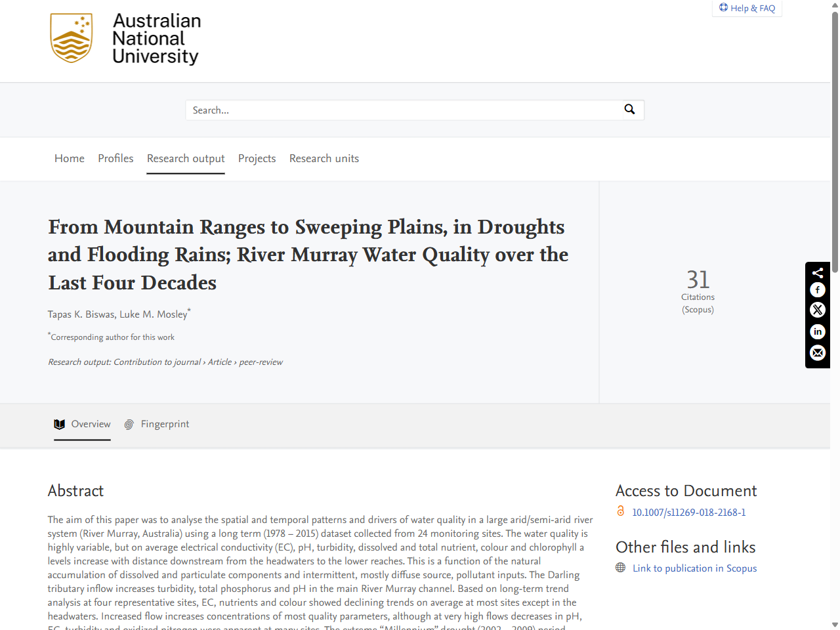Open Help & FAQ

tap(747, 8)
